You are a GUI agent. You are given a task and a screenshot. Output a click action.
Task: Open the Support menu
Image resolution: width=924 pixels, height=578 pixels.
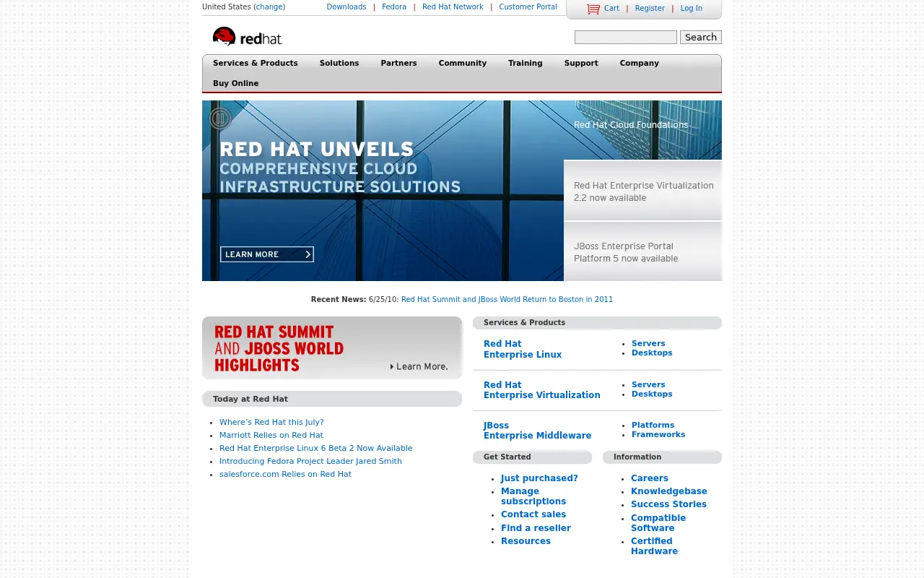pyautogui.click(x=581, y=64)
